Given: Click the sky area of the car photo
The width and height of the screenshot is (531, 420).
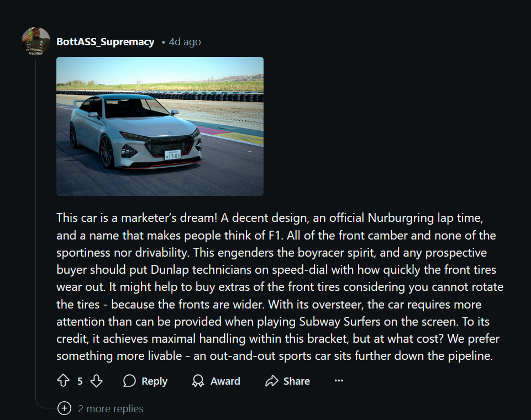Looking at the screenshot, I should pyautogui.click(x=166, y=69).
